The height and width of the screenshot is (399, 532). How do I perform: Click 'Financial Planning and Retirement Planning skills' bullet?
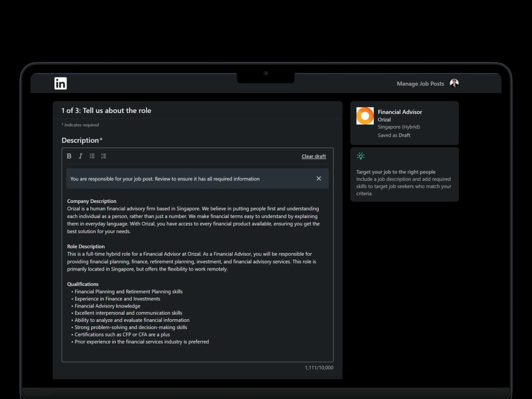coord(129,292)
